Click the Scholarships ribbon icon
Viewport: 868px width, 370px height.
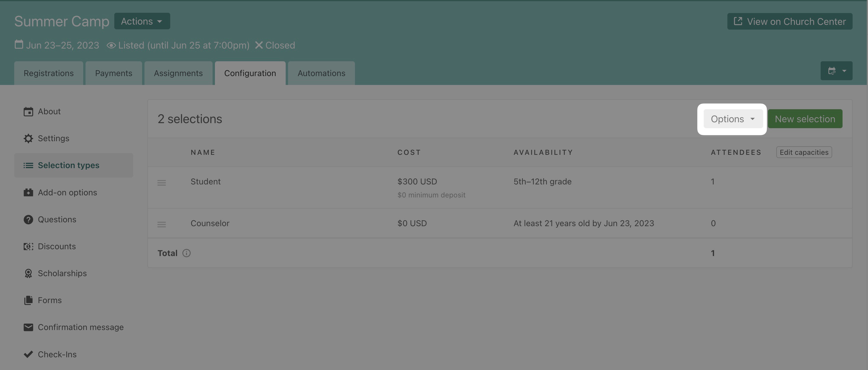tap(28, 273)
